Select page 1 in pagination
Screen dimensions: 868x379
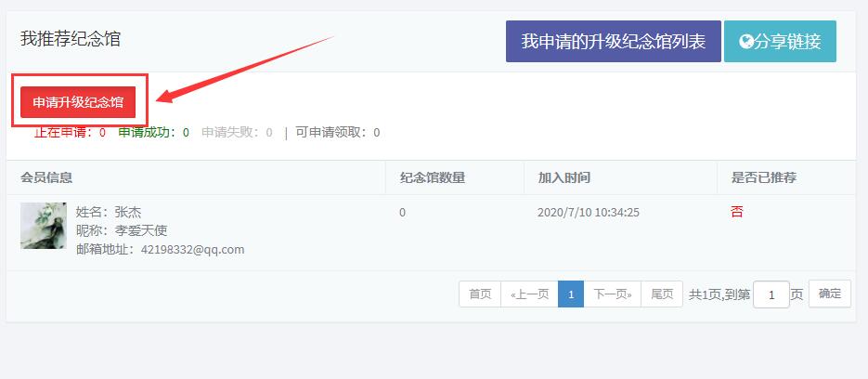pyautogui.click(x=571, y=294)
